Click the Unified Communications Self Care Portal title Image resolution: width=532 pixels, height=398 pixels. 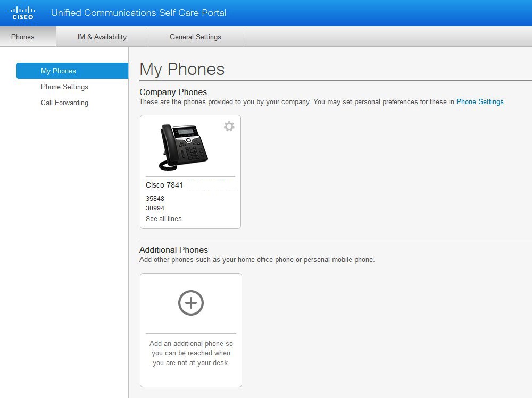pos(138,13)
